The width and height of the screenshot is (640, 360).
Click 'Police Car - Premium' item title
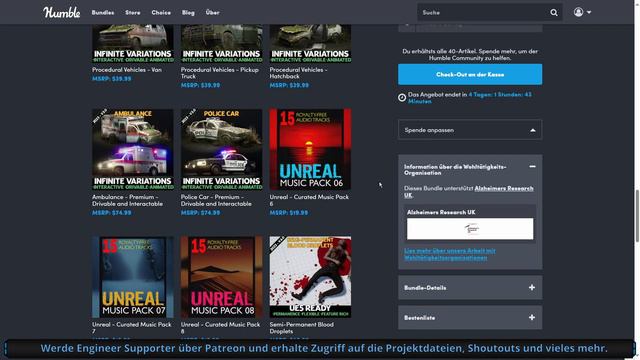217,200
